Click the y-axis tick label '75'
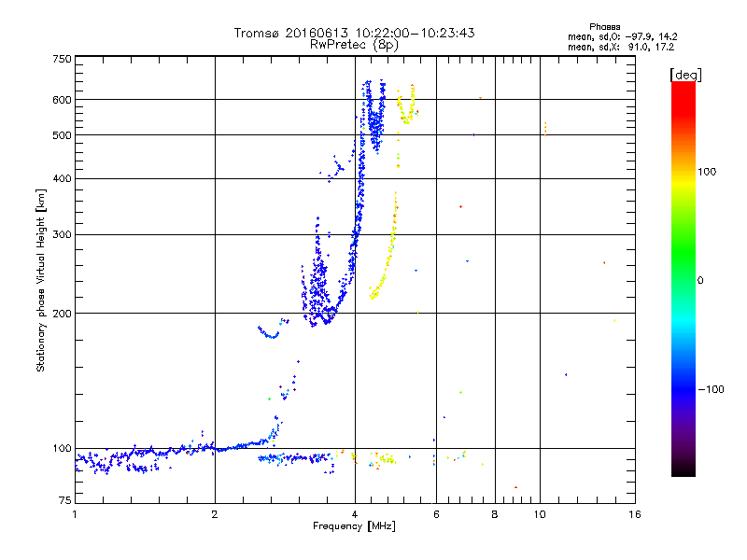 coord(65,500)
